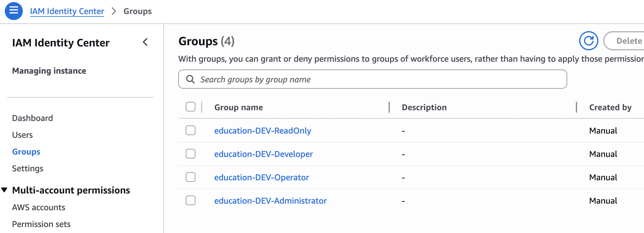Collapse the Multi-account permissions section
Image resolution: width=644 pixels, height=233 pixels.
click(x=5, y=190)
